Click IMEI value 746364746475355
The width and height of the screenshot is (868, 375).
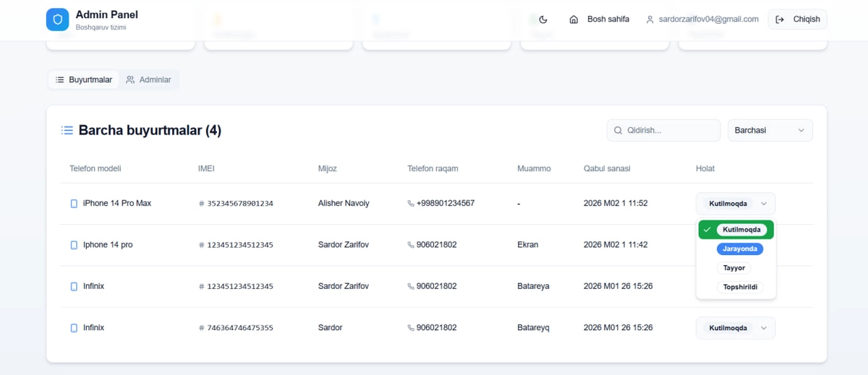tap(240, 328)
